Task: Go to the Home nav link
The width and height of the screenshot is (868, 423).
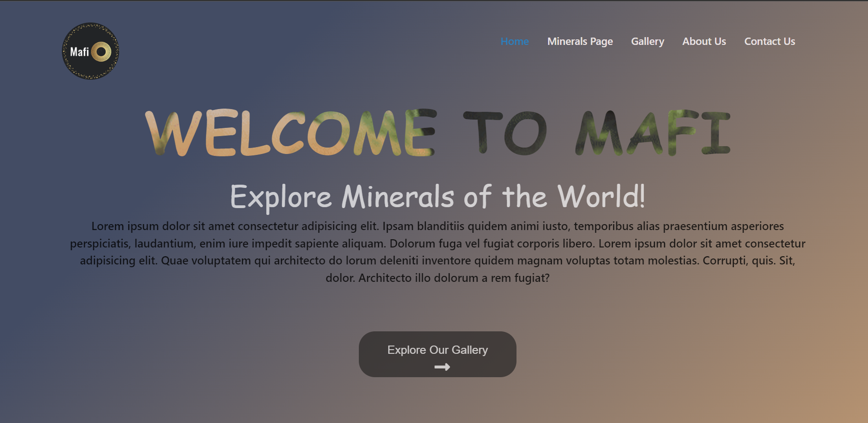Action: (x=514, y=41)
